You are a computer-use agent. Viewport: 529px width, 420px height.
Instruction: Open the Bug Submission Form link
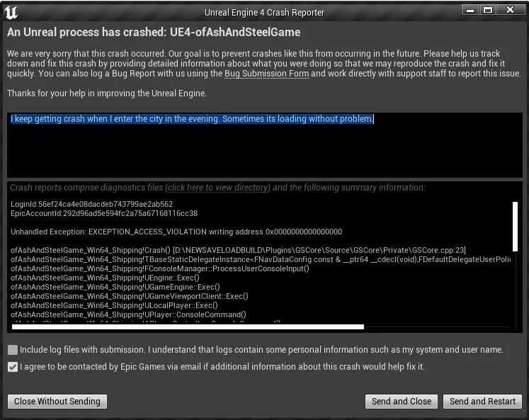click(x=266, y=74)
